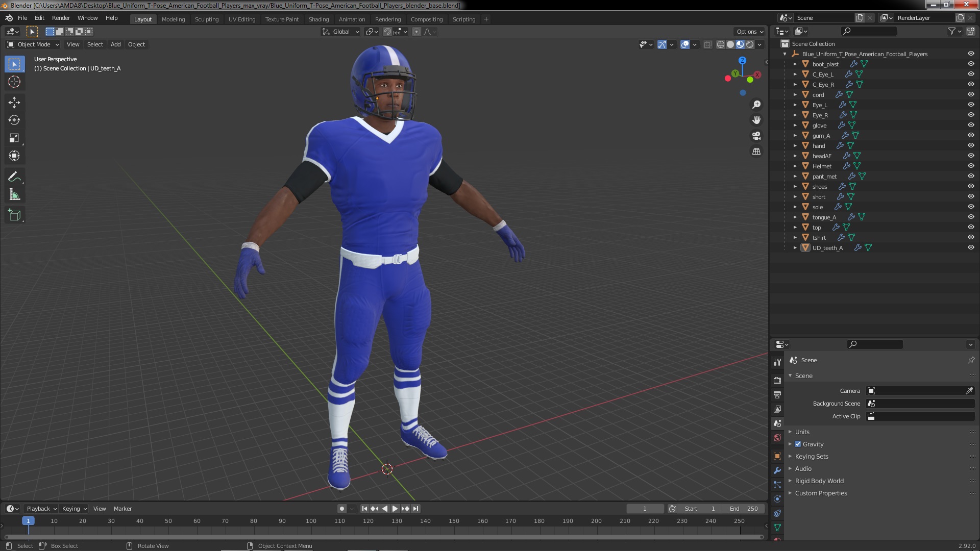This screenshot has height=551, width=980.
Task: Activate the Select Box tool
Action: point(14,64)
